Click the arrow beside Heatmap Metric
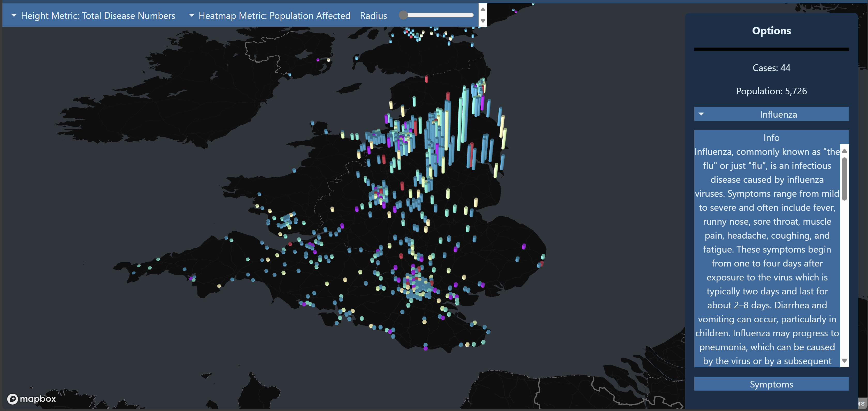 [x=191, y=15]
